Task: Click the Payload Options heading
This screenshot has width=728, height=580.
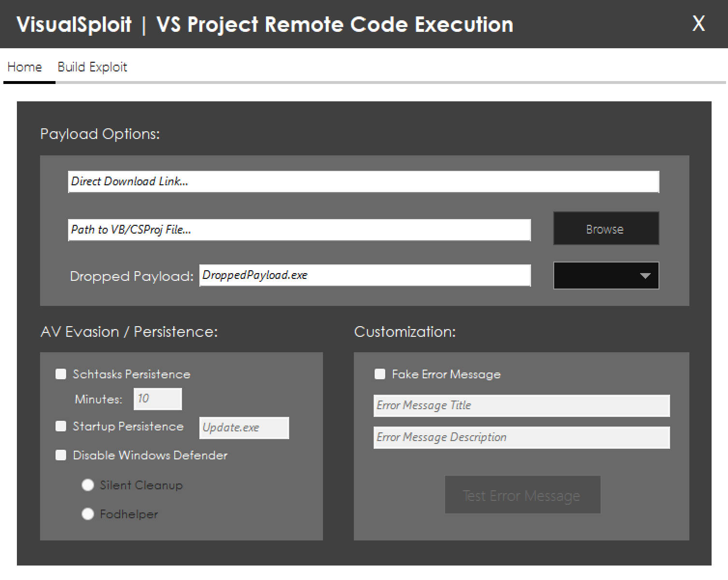Action: point(100,134)
